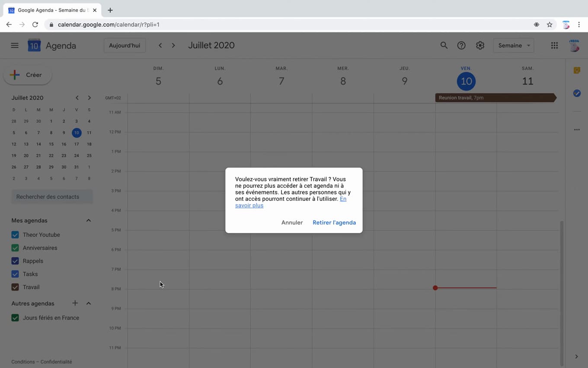Open a new browser tab

tap(110, 10)
